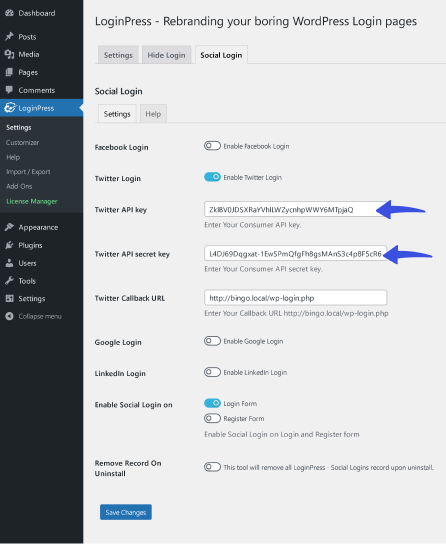Disable the Twitter Login toggle
446x544 pixels.
[x=212, y=177]
